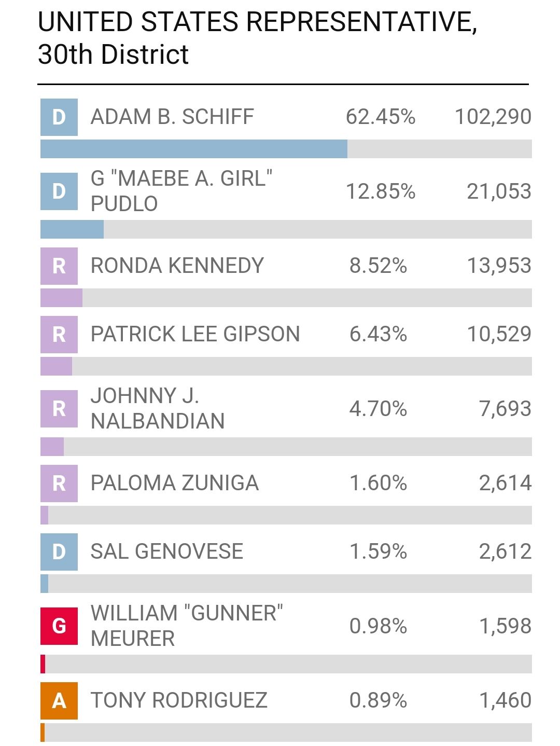Click the 62.45% percentage for Schiff
This screenshot has width=560, height=746.
[381, 117]
